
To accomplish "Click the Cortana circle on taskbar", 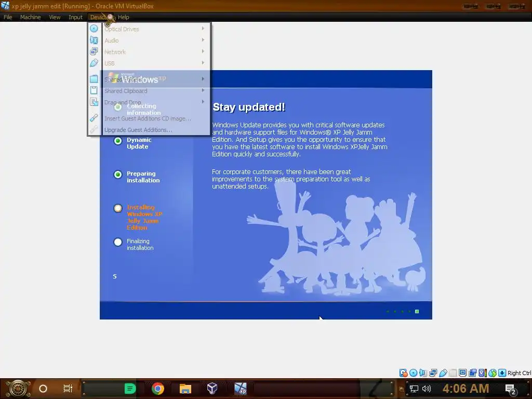I will click(43, 389).
